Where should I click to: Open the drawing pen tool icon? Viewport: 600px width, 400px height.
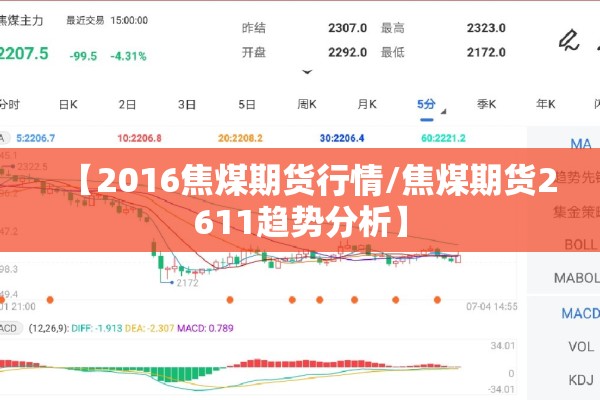(x=569, y=40)
